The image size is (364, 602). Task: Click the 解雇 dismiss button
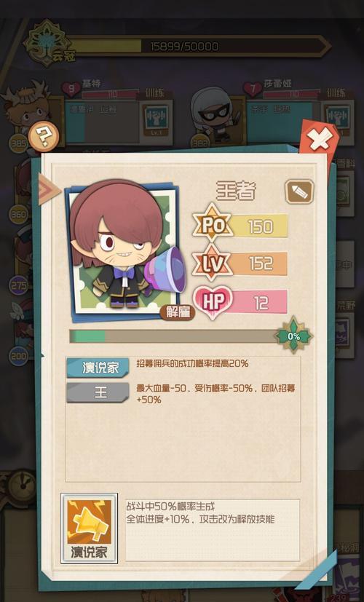pyautogui.click(x=178, y=312)
